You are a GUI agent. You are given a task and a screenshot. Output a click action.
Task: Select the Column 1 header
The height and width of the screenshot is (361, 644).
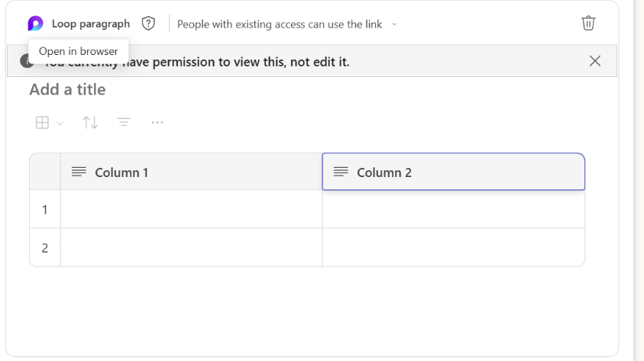click(191, 172)
